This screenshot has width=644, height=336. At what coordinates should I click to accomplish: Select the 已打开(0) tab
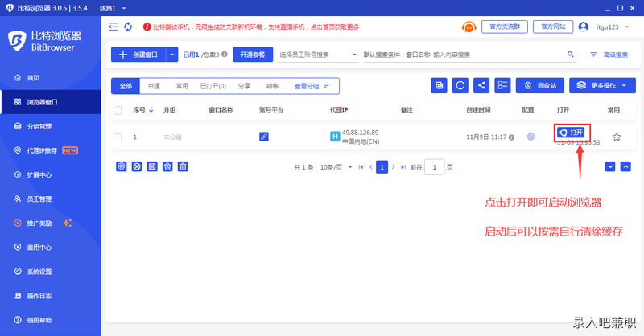(x=213, y=86)
